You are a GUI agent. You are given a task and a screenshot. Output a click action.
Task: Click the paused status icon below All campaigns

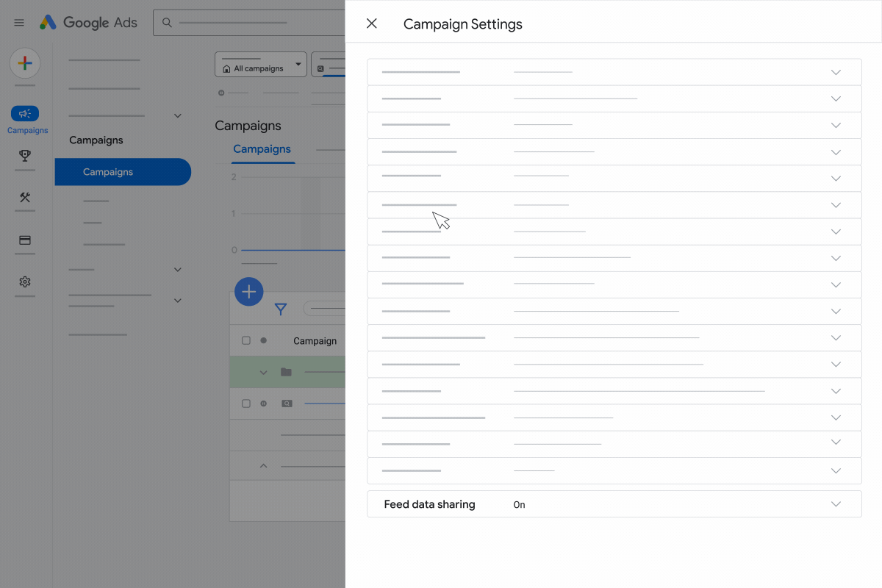point(221,93)
